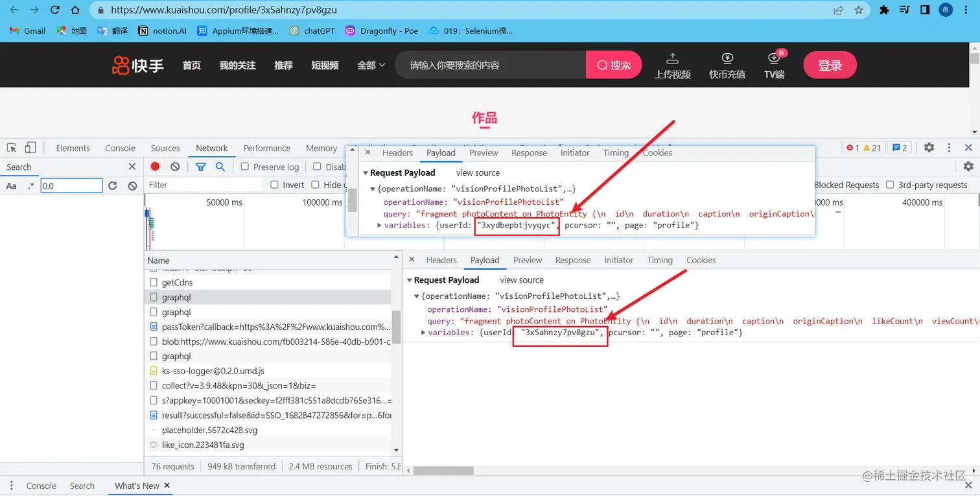980x496 pixels.
Task: Expand the 全部 dropdown in navigation
Action: pyautogui.click(x=371, y=65)
